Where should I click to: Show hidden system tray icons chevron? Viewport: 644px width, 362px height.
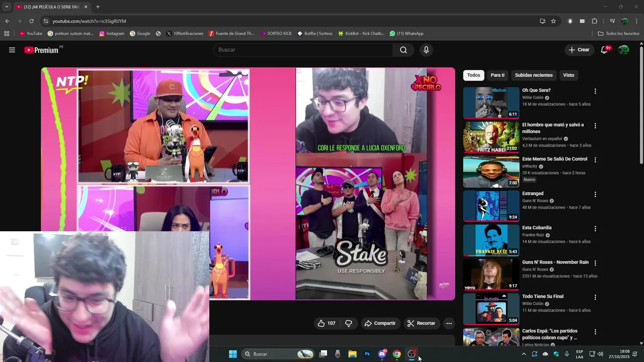(524, 354)
